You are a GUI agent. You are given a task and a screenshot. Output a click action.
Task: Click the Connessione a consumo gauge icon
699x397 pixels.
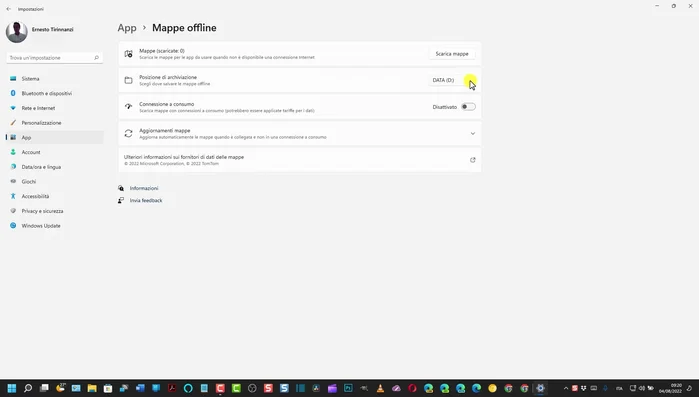point(128,107)
